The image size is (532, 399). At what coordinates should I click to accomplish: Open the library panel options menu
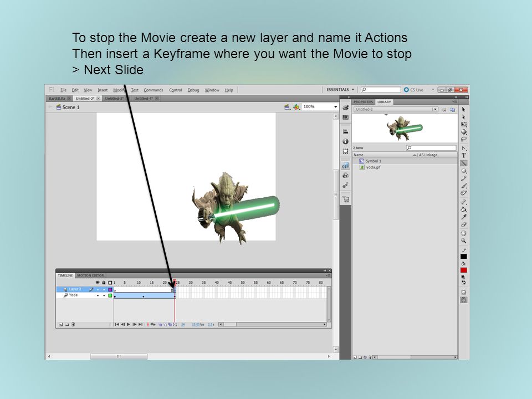454,102
